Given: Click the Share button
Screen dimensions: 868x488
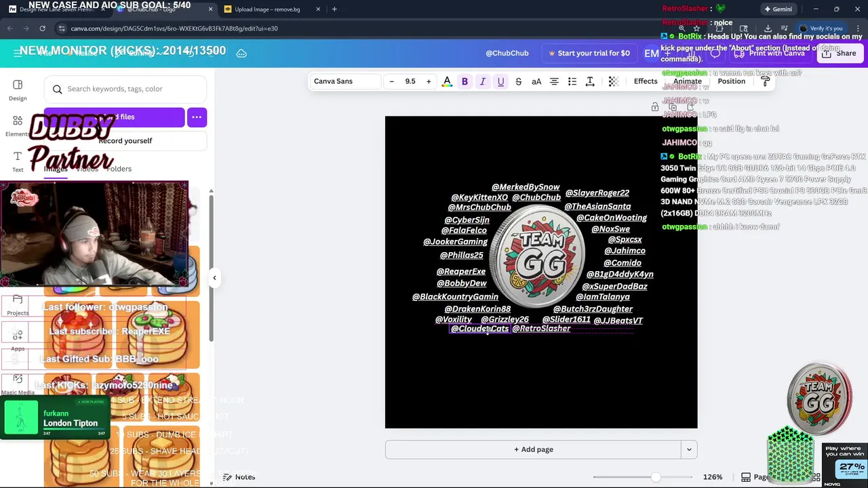Looking at the screenshot, I should click(x=840, y=53).
